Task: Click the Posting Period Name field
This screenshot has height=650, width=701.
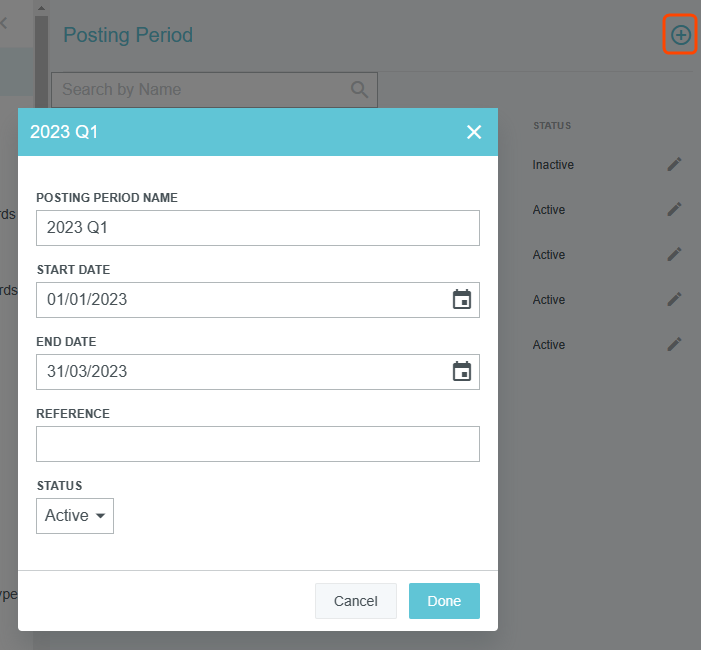Action: tap(257, 228)
